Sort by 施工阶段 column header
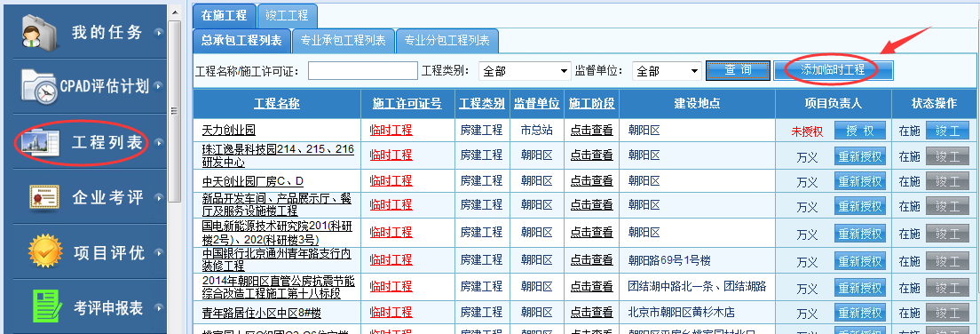980x334 pixels. [592, 104]
